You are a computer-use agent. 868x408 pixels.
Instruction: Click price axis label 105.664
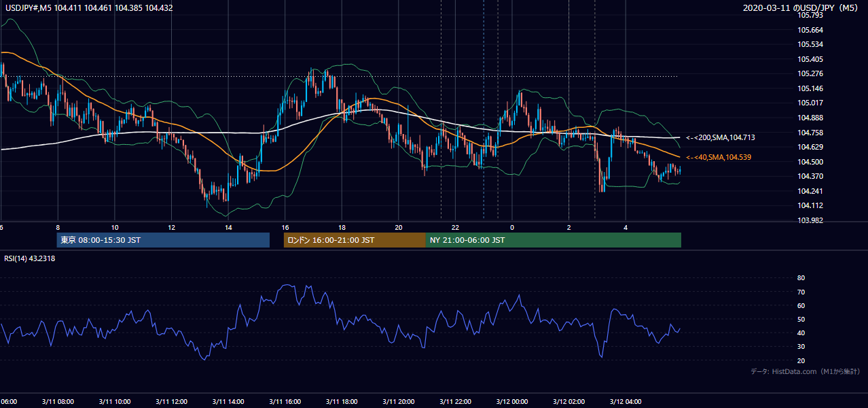point(810,30)
